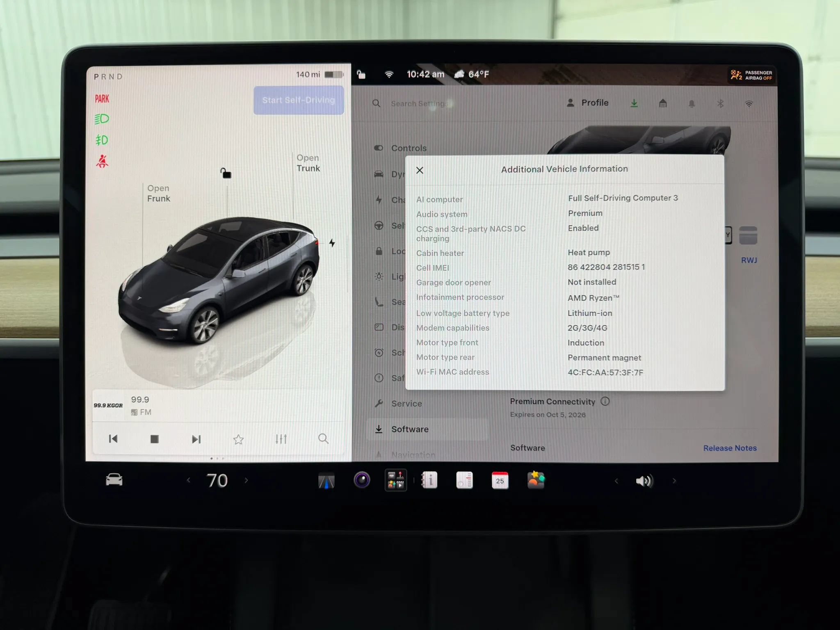Skip to next radio station
840x630 pixels.
click(196, 439)
